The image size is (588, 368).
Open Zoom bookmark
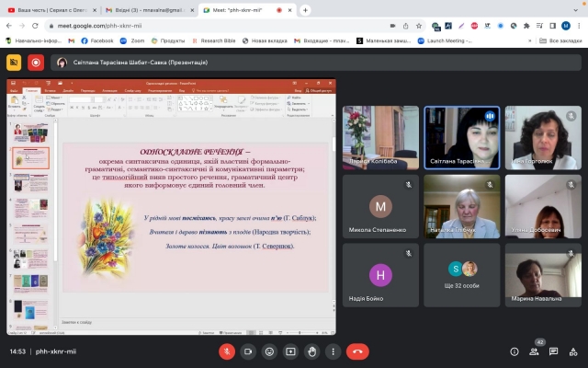[132, 40]
